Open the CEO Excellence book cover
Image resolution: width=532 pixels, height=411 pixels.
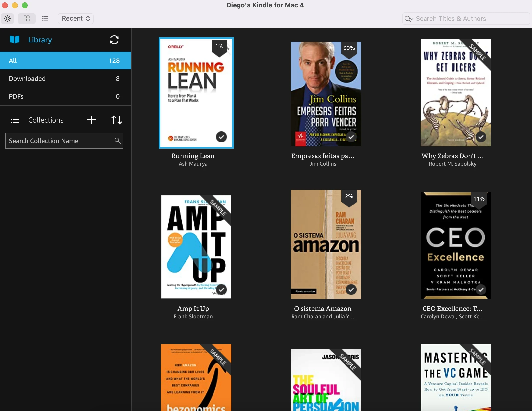(x=456, y=246)
